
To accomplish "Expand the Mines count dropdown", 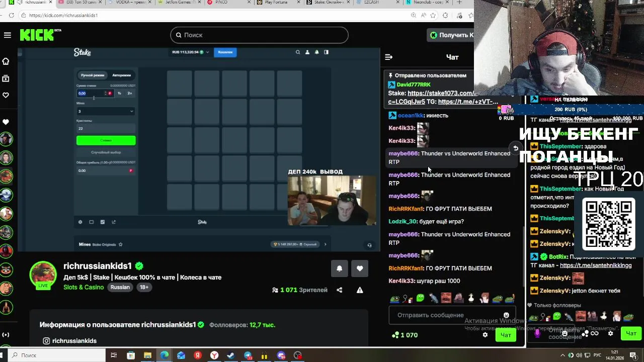I will pyautogui.click(x=106, y=111).
